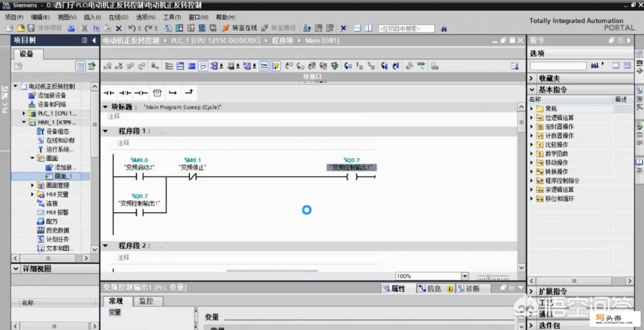The width and height of the screenshot is (644, 330).
Task: Select HMI 报警 in project tree
Action: click(x=57, y=212)
